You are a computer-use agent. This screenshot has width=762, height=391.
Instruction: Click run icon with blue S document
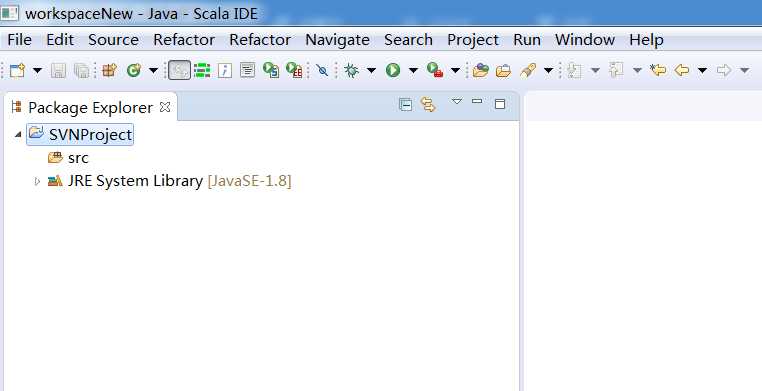pyautogui.click(x=271, y=70)
